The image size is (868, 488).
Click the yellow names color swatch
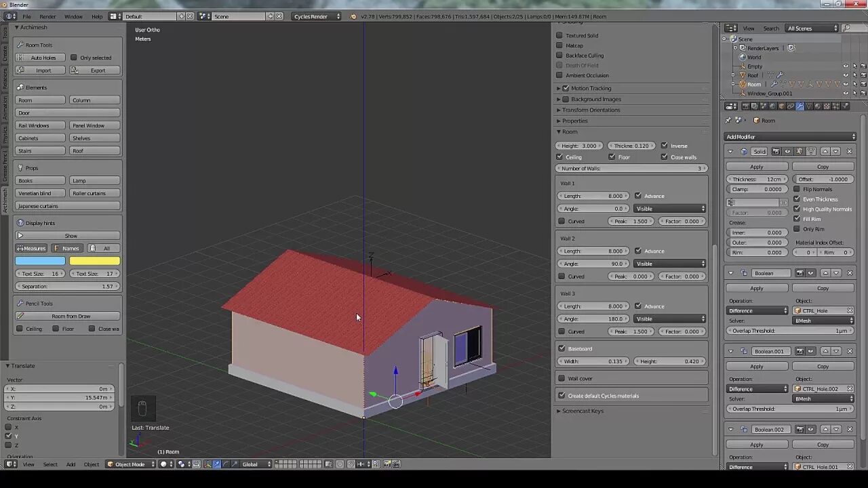point(94,261)
